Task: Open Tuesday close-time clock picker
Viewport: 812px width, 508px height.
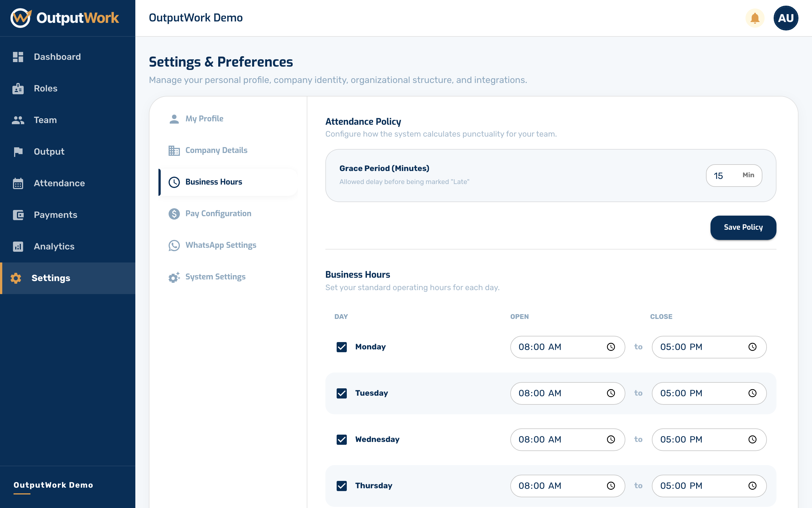Action: click(x=753, y=393)
